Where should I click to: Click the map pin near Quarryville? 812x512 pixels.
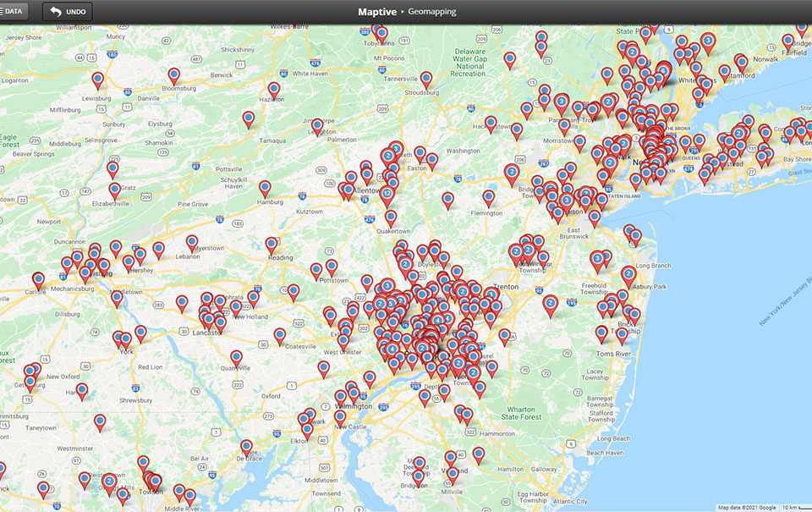click(x=237, y=358)
